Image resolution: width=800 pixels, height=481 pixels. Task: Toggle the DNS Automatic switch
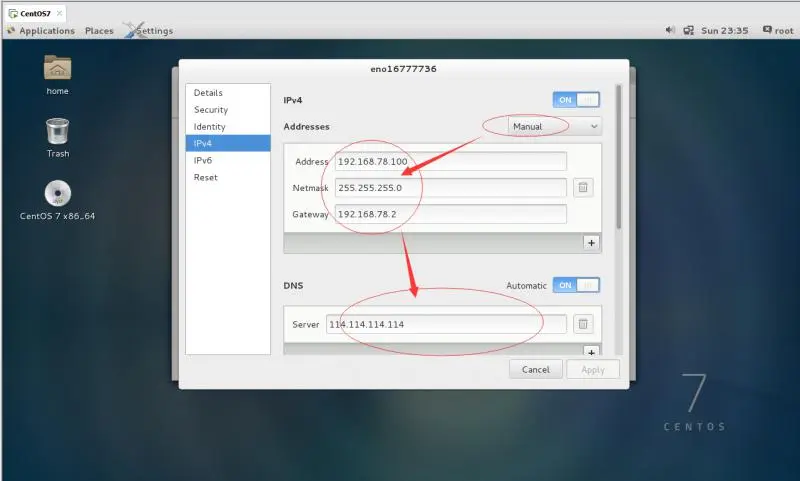tap(576, 285)
